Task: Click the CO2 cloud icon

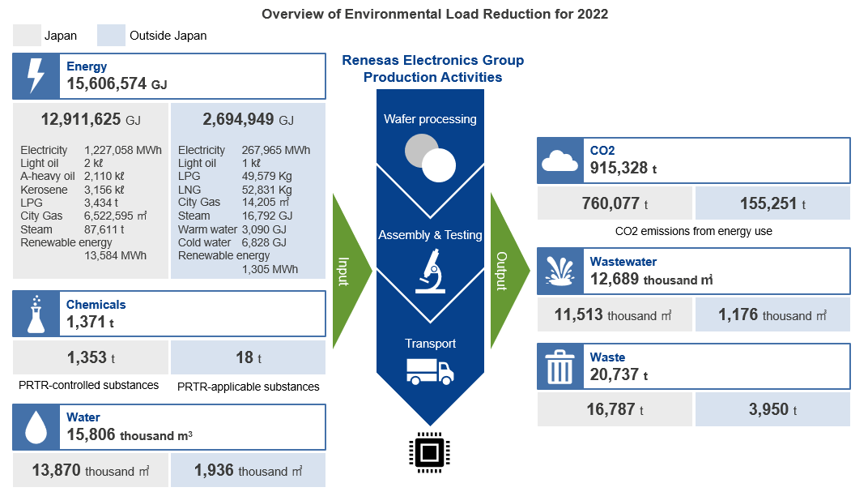Action: click(560, 160)
